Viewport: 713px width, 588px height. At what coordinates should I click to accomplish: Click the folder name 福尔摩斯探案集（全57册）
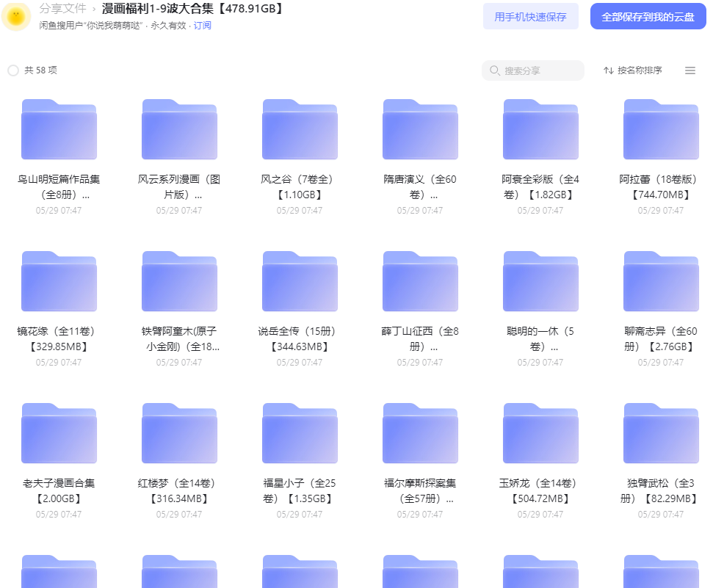pyautogui.click(x=420, y=490)
